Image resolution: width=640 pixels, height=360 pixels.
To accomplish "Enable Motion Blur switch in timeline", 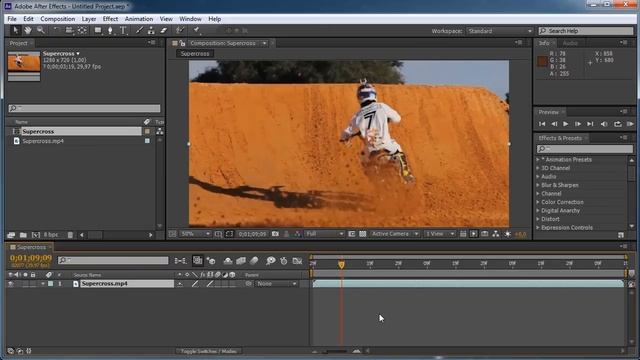I will pos(254,261).
